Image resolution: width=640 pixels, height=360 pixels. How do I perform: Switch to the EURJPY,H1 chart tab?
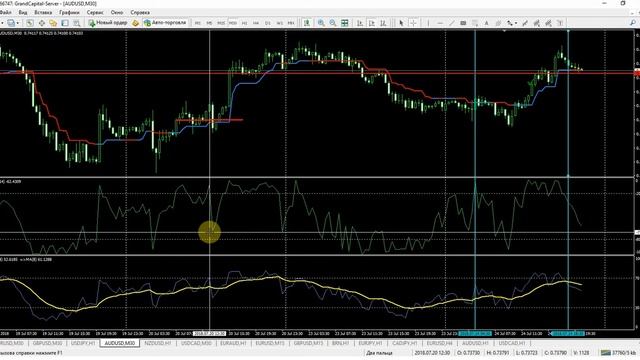click(370, 343)
